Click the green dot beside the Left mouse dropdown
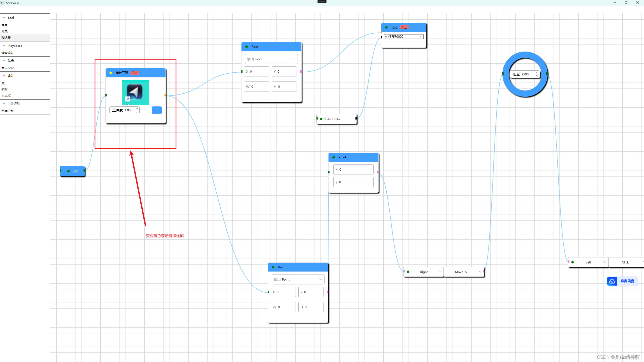644x362 pixels. coord(573,262)
